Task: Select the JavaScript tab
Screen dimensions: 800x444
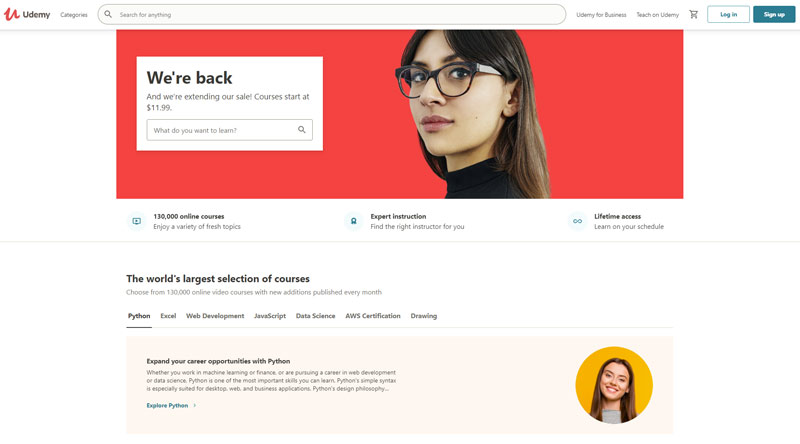Action: pyautogui.click(x=270, y=316)
